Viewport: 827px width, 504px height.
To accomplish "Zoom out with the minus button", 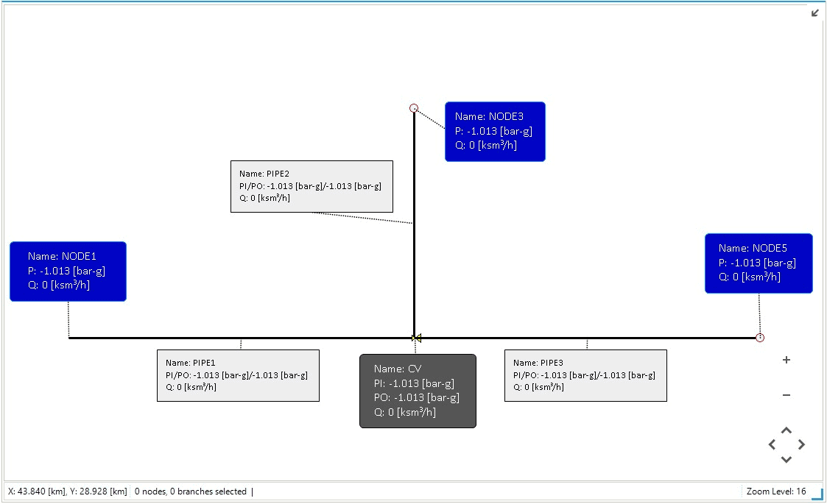I will point(786,395).
